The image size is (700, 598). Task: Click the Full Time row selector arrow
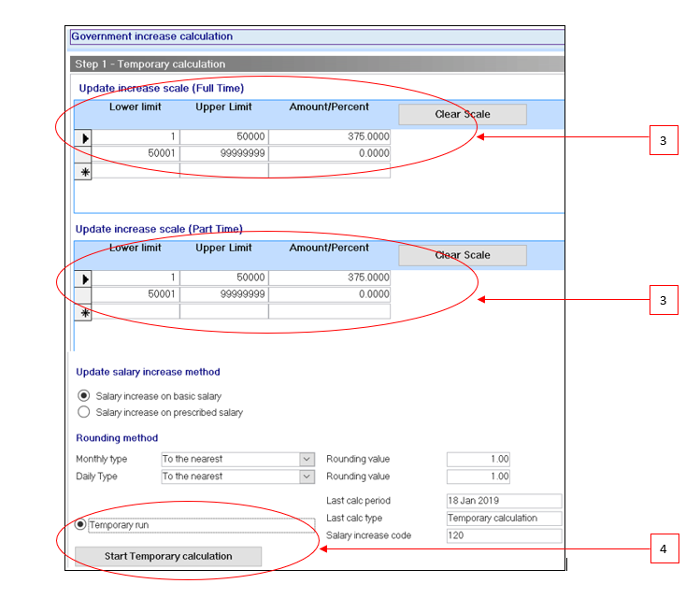pyautogui.click(x=84, y=137)
